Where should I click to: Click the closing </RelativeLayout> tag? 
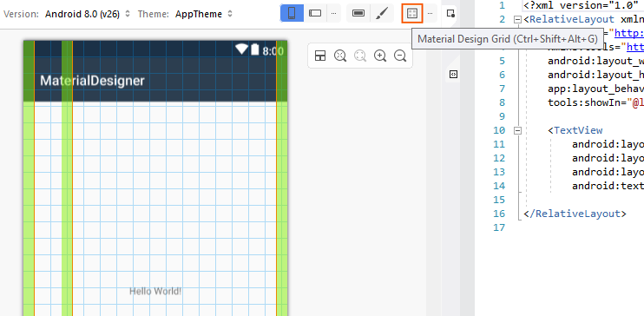575,214
